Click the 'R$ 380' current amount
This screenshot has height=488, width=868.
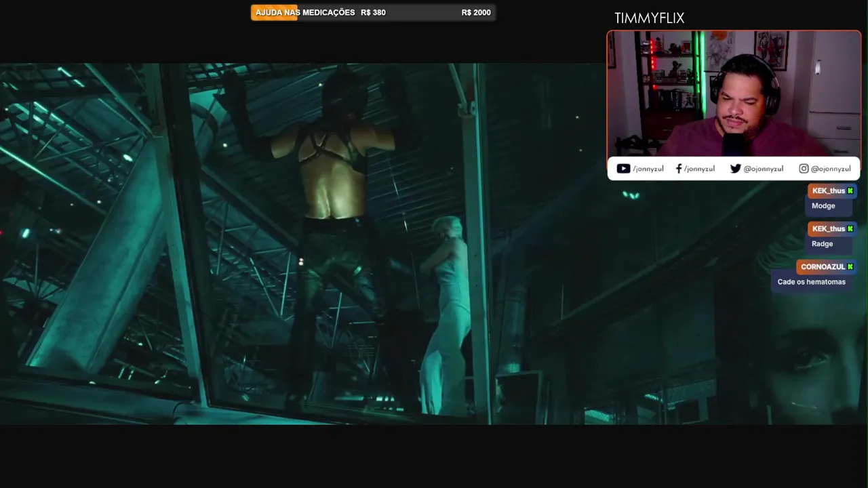click(x=373, y=12)
